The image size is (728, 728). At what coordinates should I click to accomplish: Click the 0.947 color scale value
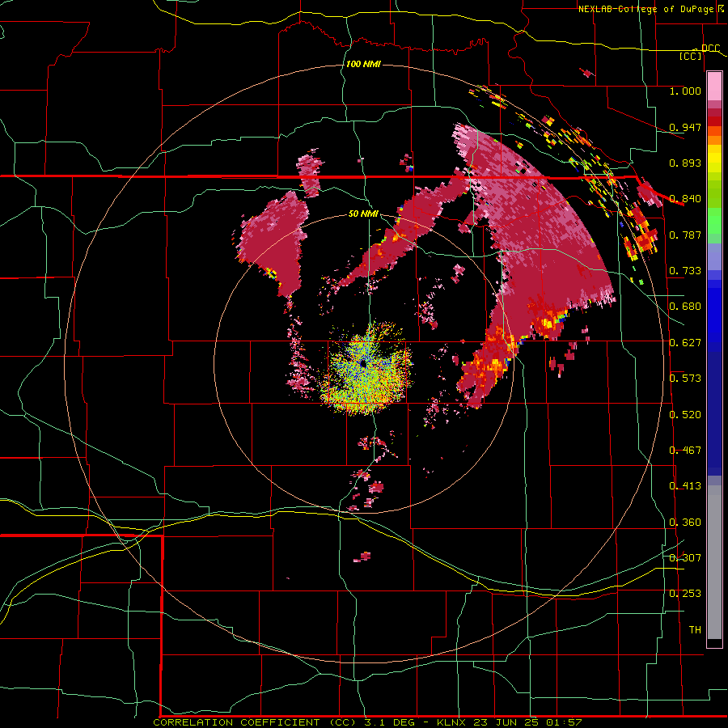[685, 127]
